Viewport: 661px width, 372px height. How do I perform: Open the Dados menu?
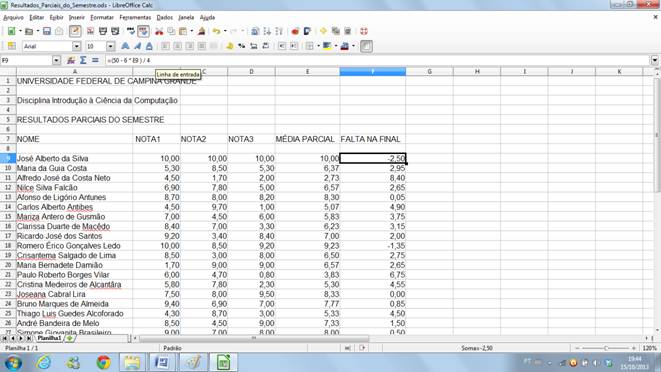164,17
